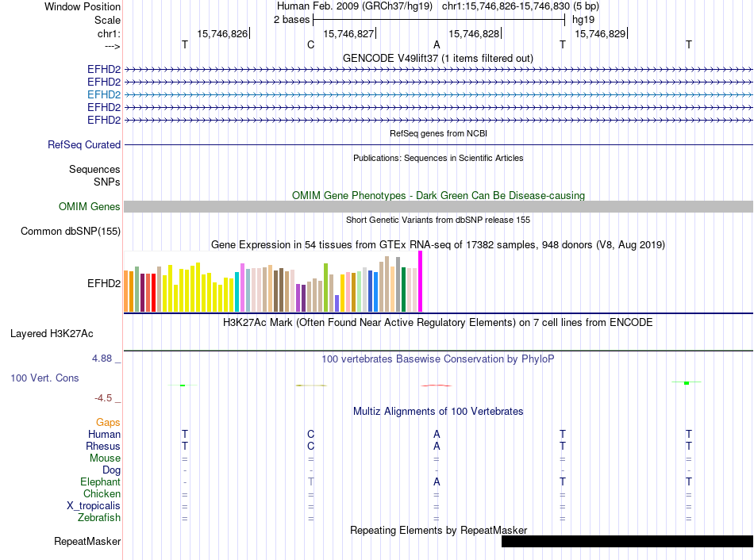Click the SNPs subtrack label
The image size is (754, 560).
[x=107, y=182]
